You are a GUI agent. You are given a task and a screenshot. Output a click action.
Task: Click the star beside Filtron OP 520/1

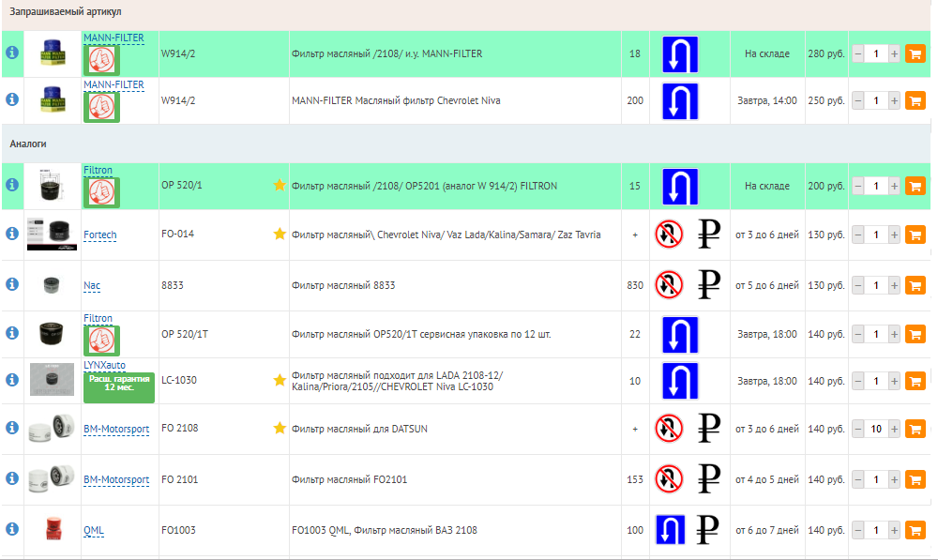pos(280,185)
